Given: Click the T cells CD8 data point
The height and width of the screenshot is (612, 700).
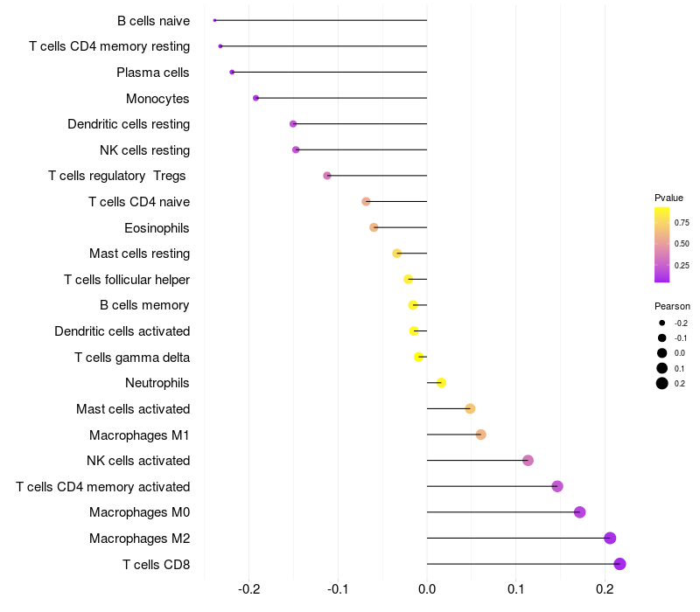Looking at the screenshot, I should 619,564.
